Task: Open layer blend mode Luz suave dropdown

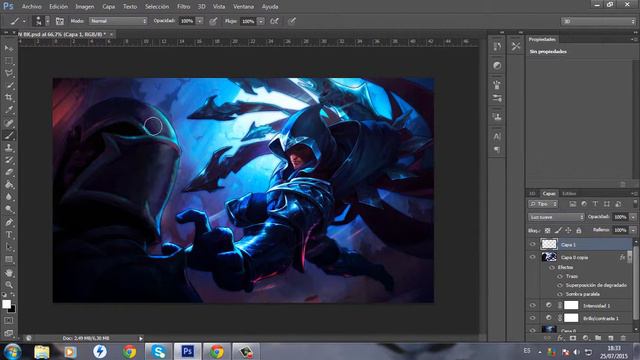Action: coord(556,217)
